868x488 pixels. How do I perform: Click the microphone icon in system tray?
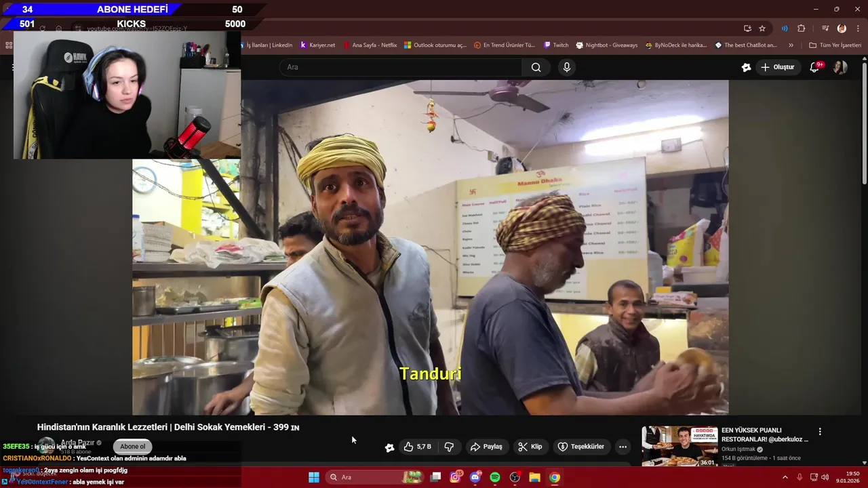pos(800,477)
